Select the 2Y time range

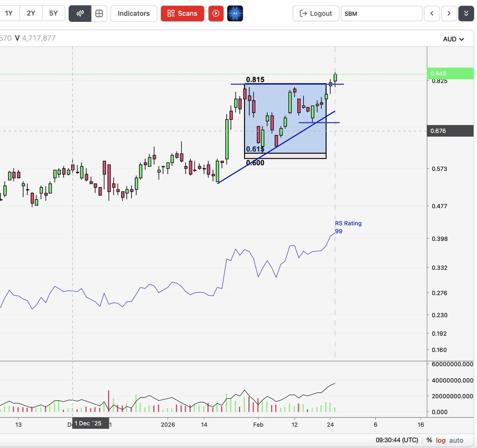tap(31, 14)
